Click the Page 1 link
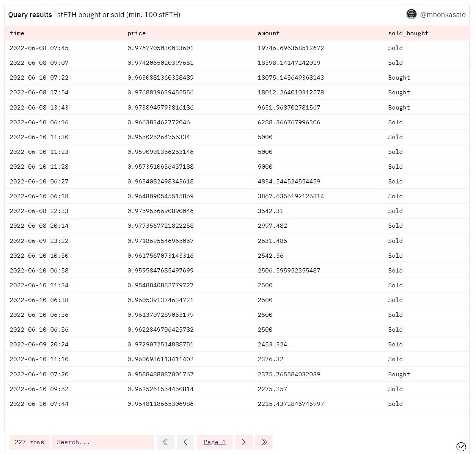476x454 pixels. coord(215,442)
